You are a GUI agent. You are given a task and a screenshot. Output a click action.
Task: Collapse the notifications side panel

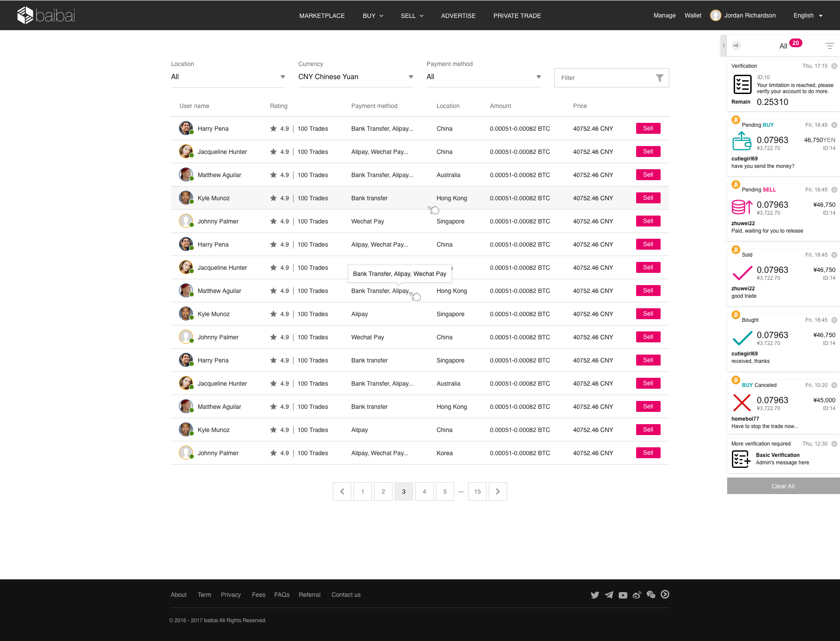723,45
